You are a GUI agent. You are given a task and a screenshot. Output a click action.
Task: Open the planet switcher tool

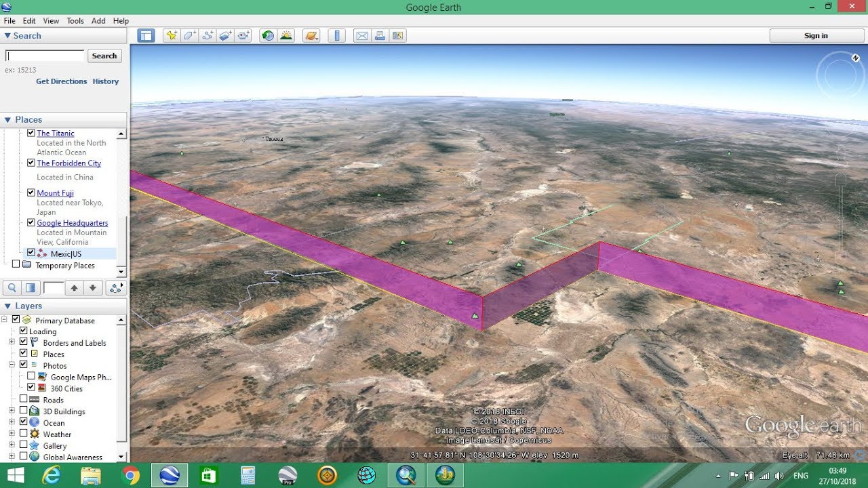[x=311, y=36]
